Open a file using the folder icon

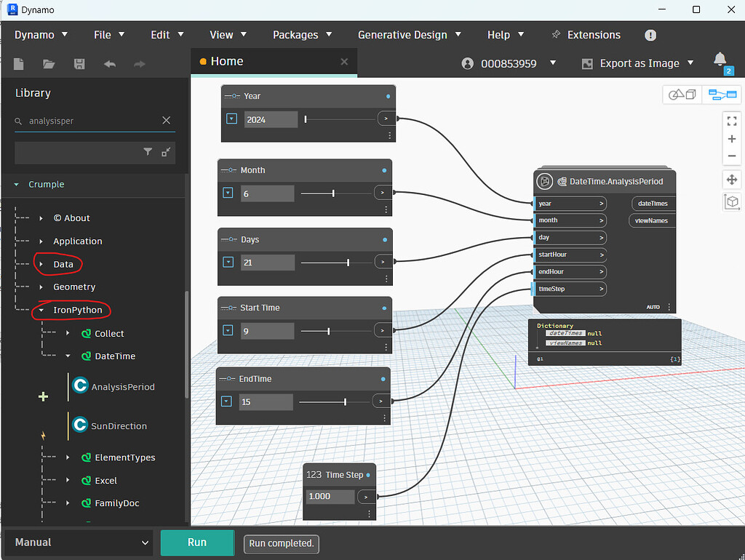49,63
